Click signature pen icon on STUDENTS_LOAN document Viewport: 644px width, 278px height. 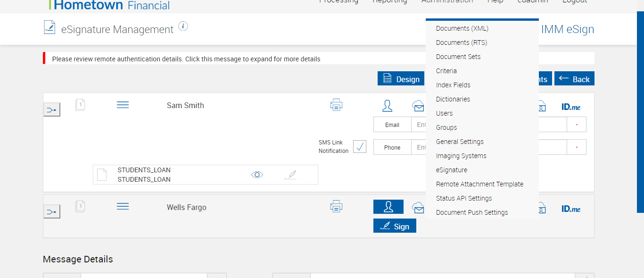click(x=291, y=175)
